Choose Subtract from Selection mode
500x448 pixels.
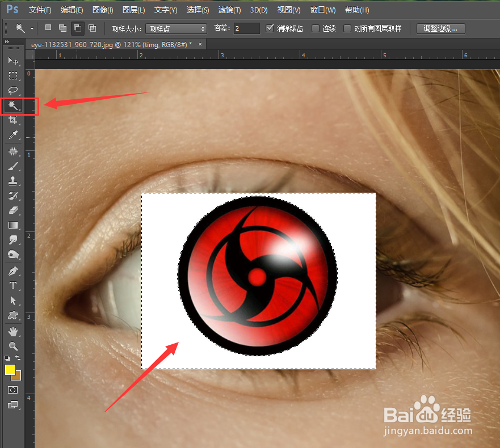78,28
